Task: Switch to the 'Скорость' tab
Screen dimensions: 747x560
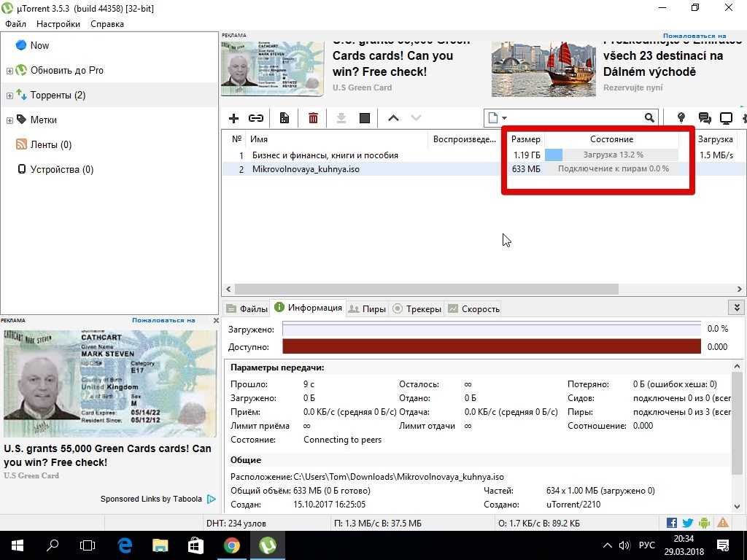Action: 473,308
